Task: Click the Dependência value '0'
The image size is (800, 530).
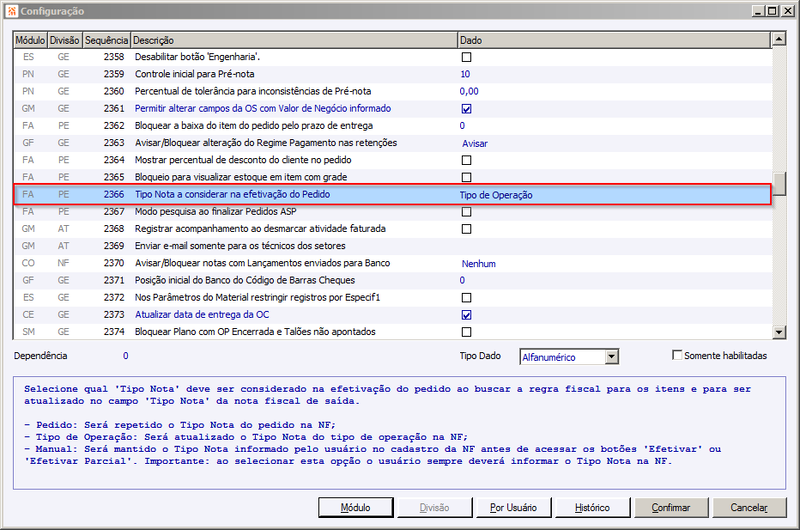Action: point(126,356)
